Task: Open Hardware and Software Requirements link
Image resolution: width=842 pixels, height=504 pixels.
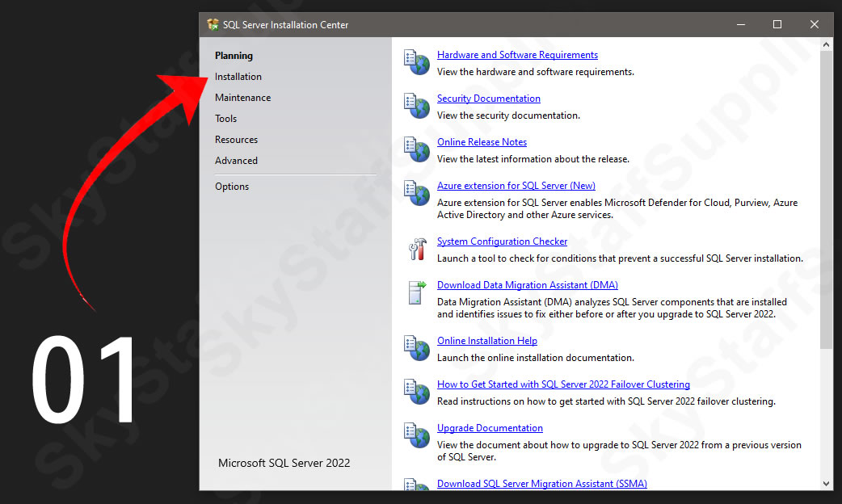Action: (517, 55)
